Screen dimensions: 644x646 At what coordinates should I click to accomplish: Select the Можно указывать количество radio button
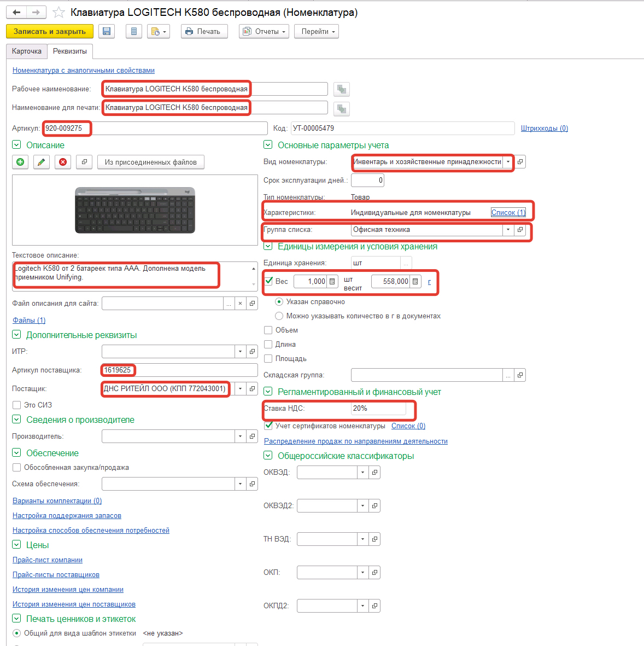[279, 316]
